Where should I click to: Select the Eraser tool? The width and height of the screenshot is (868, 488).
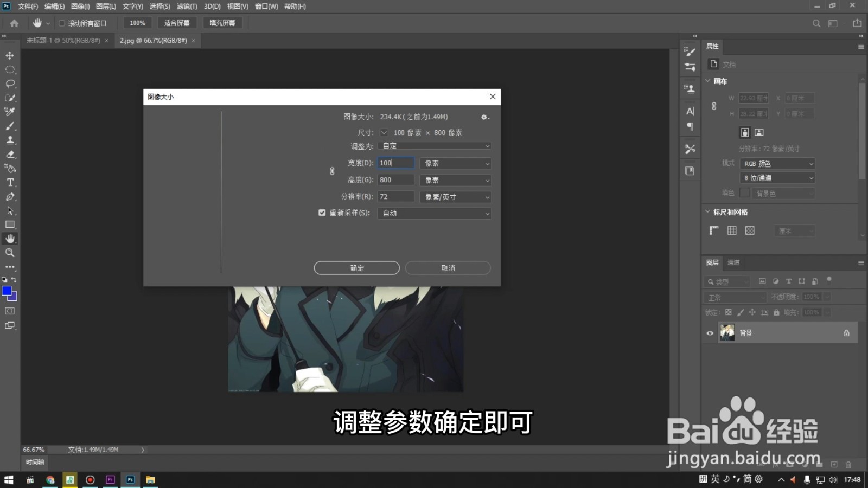(x=10, y=154)
